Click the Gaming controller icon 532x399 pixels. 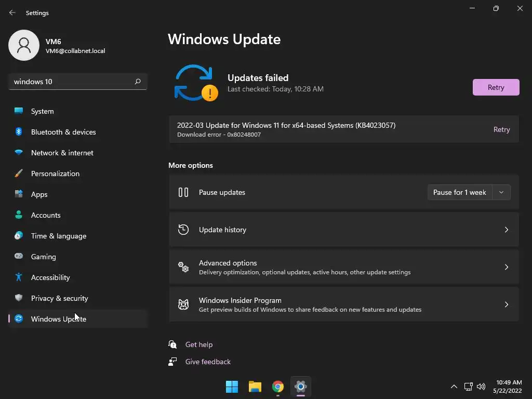(19, 256)
